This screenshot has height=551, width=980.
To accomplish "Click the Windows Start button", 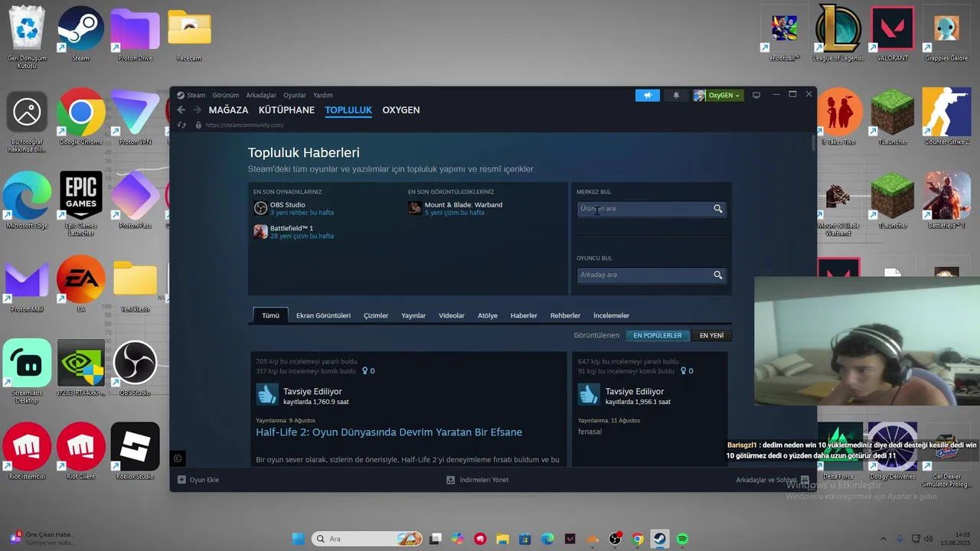I will 298,539.
